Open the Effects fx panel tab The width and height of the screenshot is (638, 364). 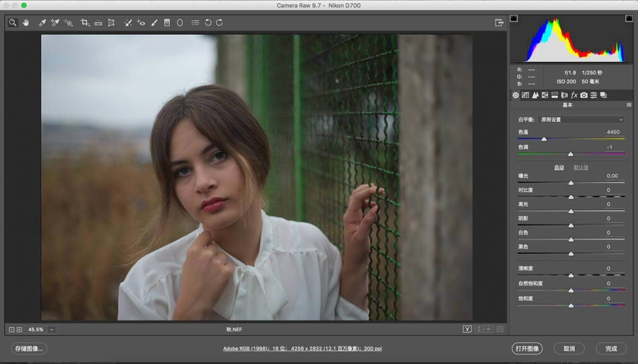coord(574,95)
